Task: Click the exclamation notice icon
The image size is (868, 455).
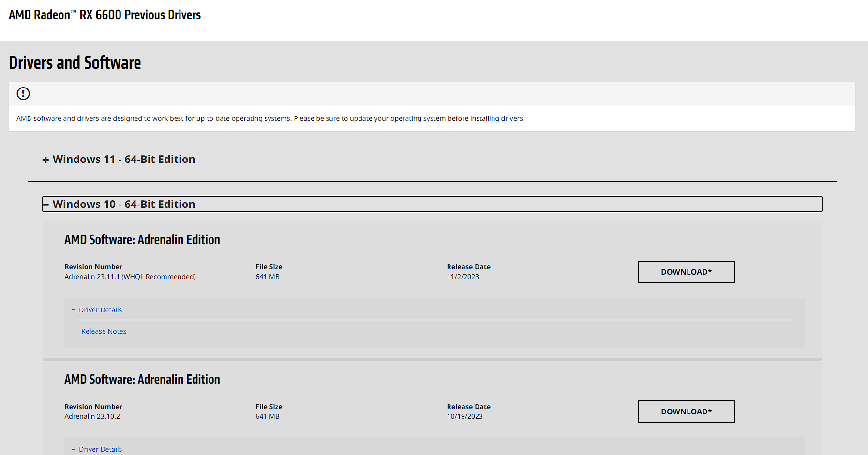Action: click(23, 94)
